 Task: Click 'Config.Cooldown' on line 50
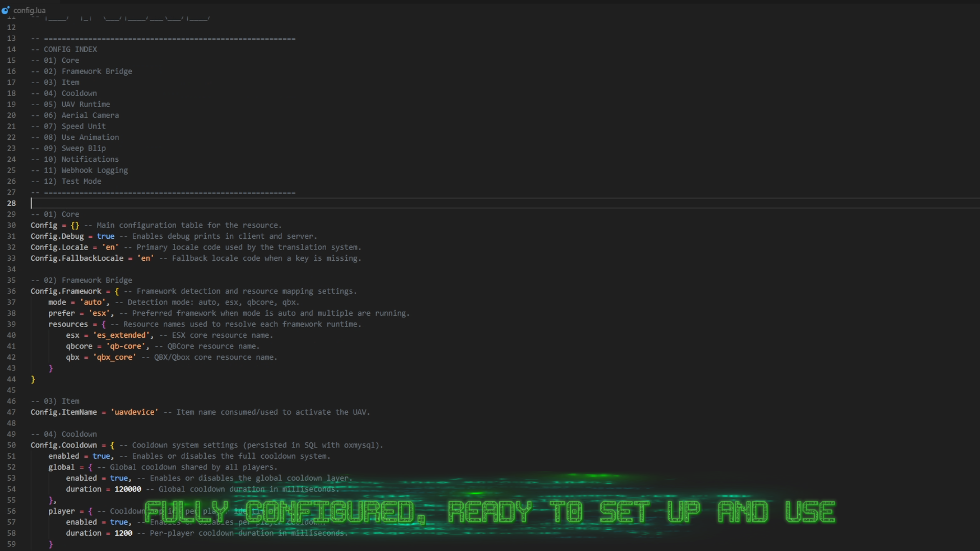tap(64, 445)
